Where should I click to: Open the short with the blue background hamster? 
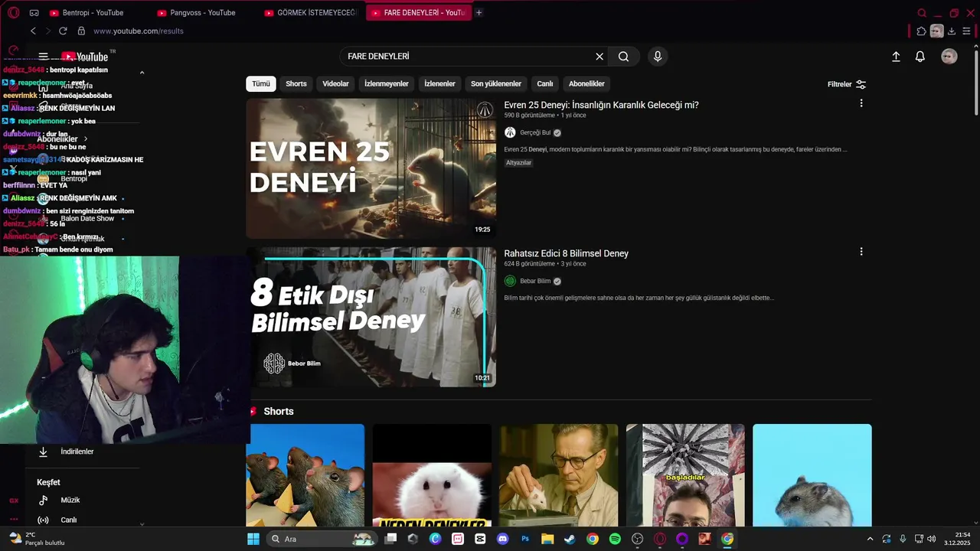812,475
